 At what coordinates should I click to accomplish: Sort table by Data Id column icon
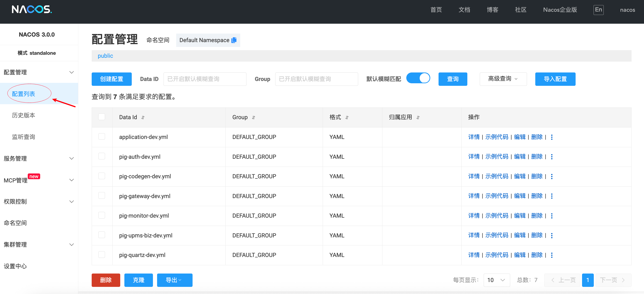coord(143,117)
